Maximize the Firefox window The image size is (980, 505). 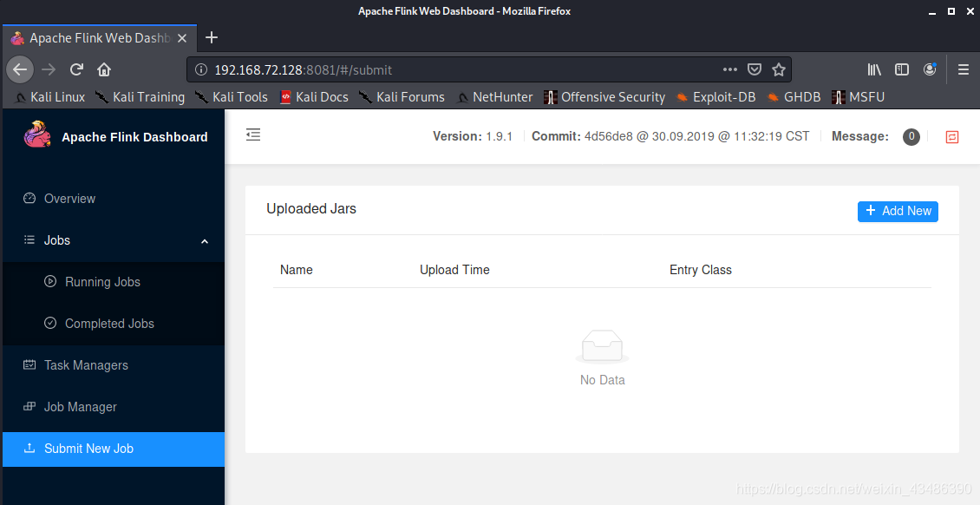click(x=951, y=11)
